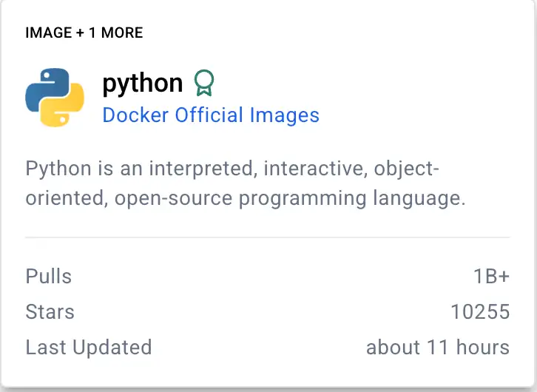Click the IMAGE + 1 MORE label
Screen dimensions: 537x392
coord(84,33)
